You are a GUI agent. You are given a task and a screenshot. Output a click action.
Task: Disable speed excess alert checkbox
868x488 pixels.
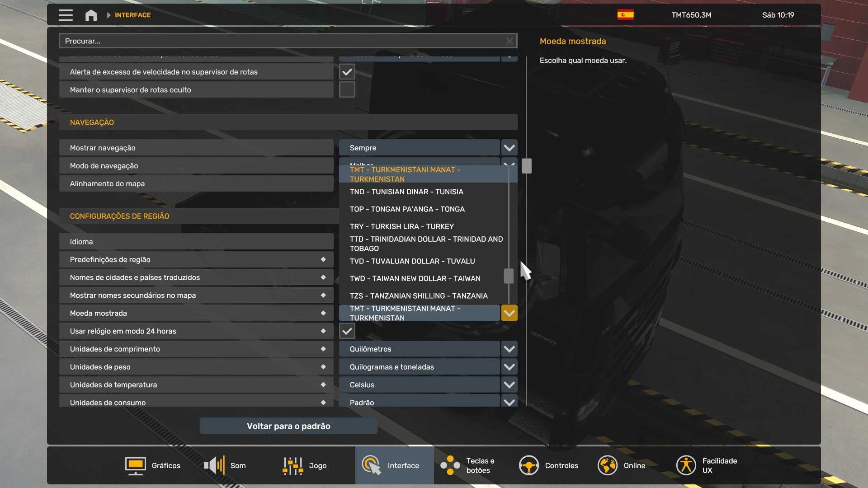click(347, 72)
